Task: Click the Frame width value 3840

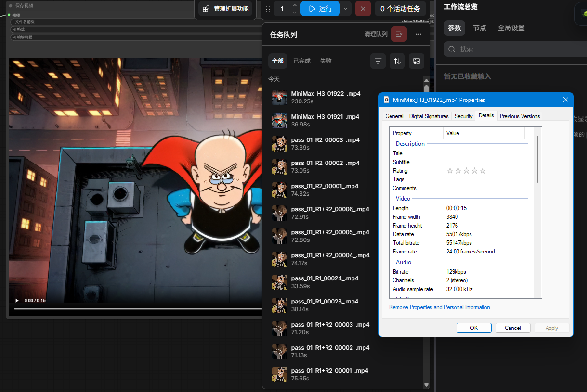Action: click(452, 217)
